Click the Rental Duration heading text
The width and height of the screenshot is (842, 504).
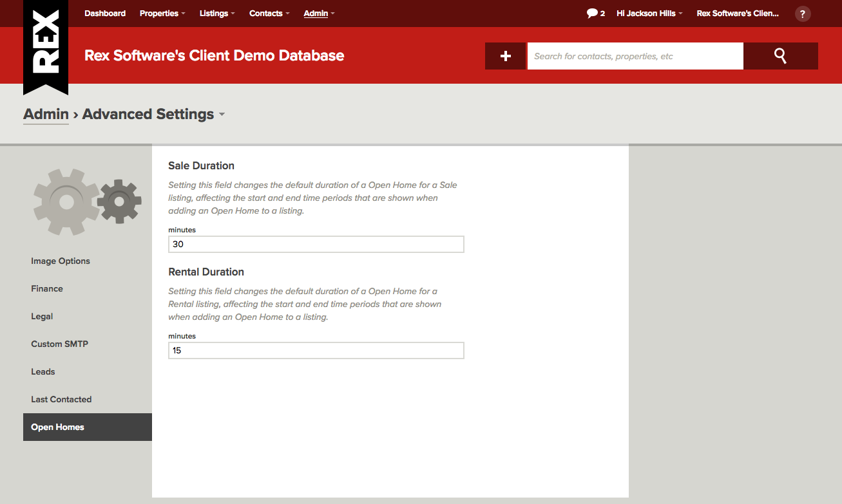coord(206,272)
